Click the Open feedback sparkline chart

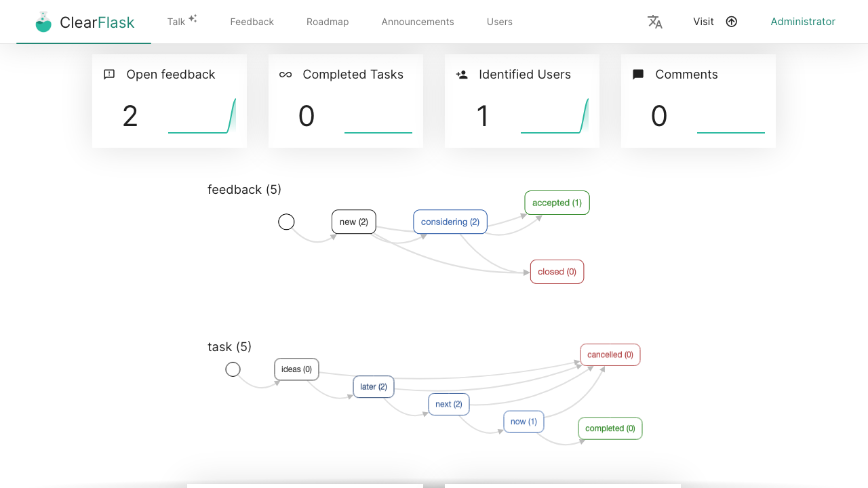(x=202, y=116)
